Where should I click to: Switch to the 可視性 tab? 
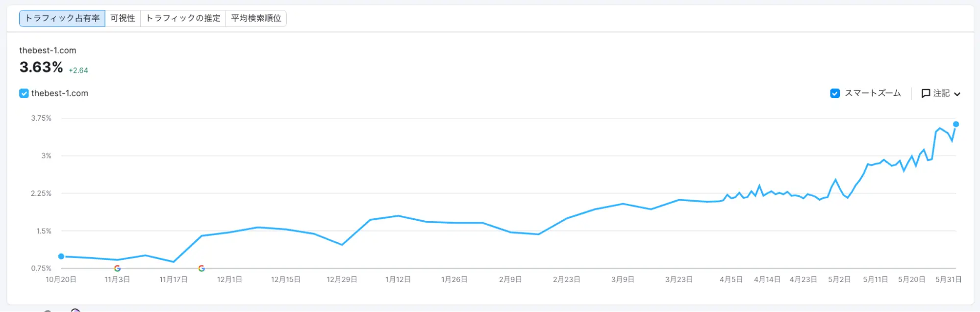(x=123, y=18)
